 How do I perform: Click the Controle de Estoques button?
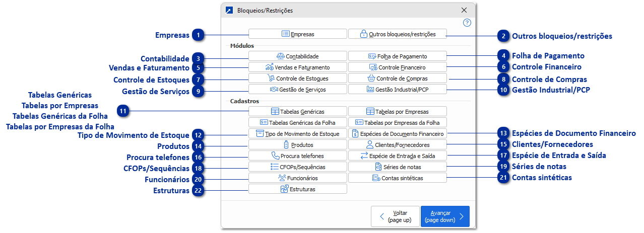pyautogui.click(x=297, y=79)
